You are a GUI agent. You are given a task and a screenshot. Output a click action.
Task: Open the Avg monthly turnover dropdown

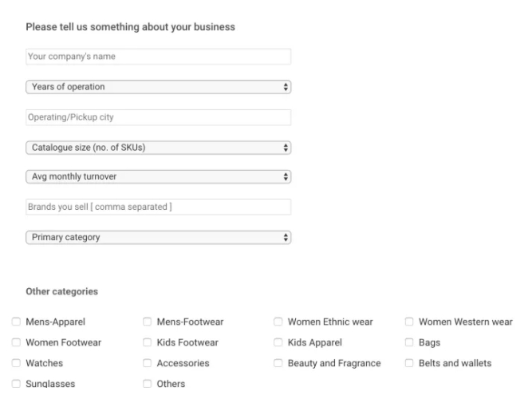click(158, 176)
